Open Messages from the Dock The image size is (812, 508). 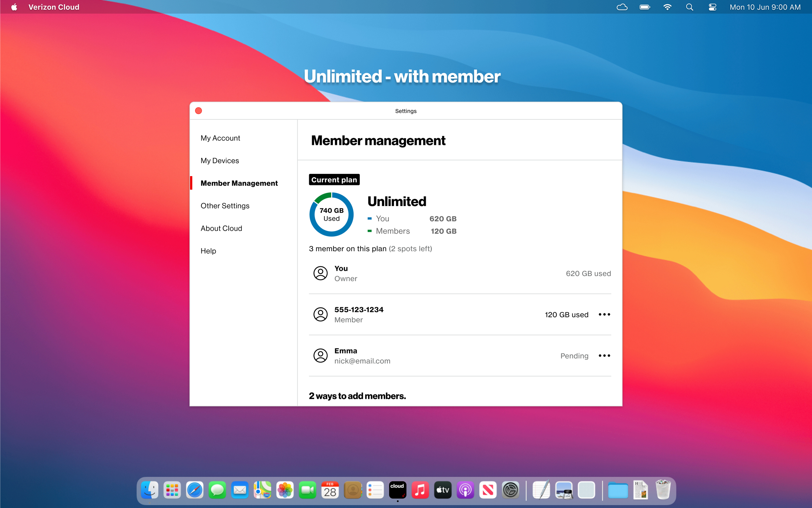click(x=217, y=490)
